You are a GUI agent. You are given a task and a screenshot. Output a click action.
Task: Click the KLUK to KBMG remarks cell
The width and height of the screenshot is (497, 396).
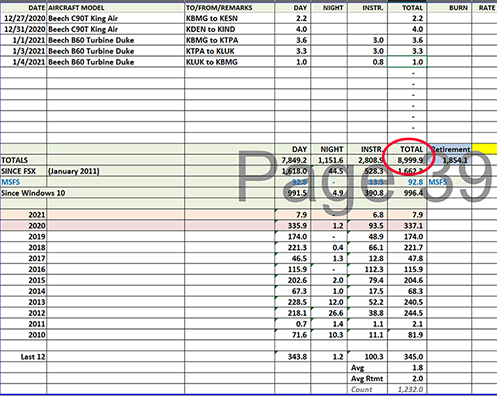[230, 62]
